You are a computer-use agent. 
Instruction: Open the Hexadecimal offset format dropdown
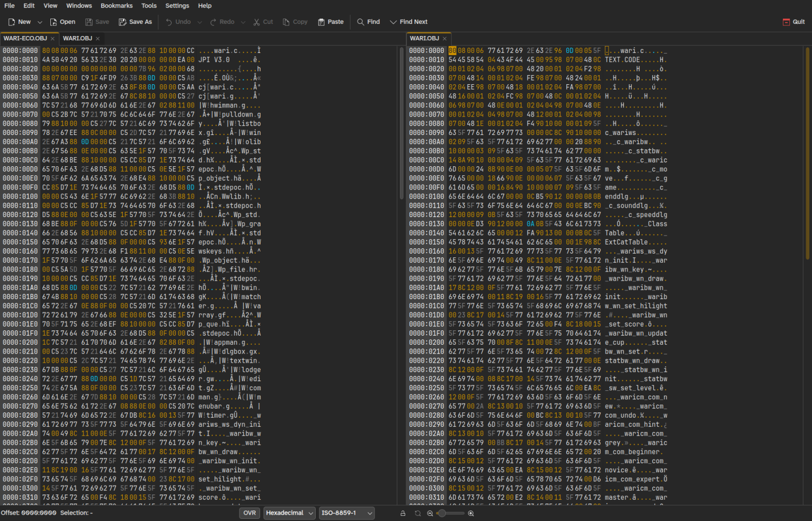pos(289,513)
